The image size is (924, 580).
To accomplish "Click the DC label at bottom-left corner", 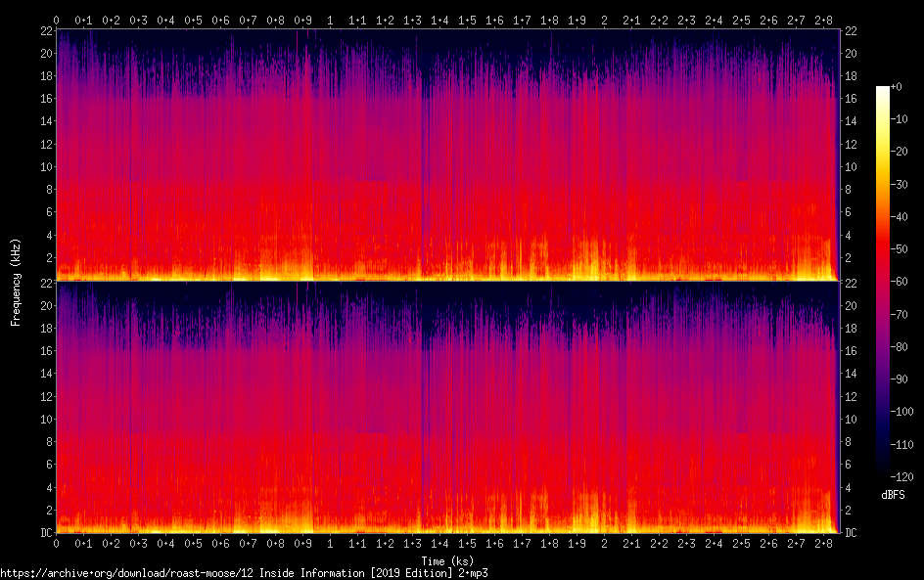I will tap(45, 533).
